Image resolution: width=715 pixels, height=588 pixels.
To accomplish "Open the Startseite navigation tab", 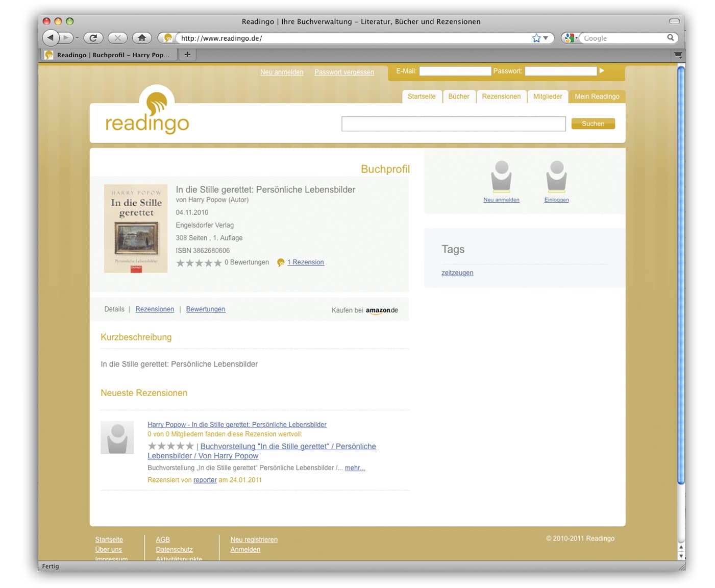I will (x=422, y=96).
